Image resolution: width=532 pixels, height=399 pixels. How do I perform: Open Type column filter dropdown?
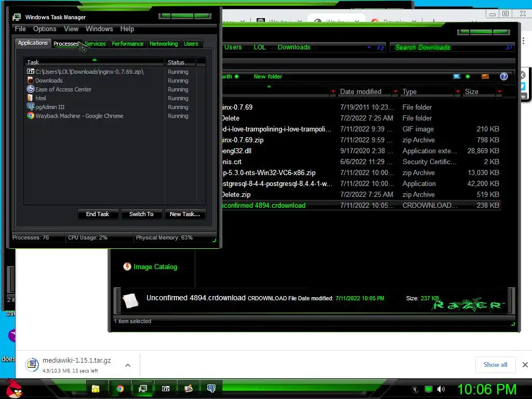coord(458,91)
